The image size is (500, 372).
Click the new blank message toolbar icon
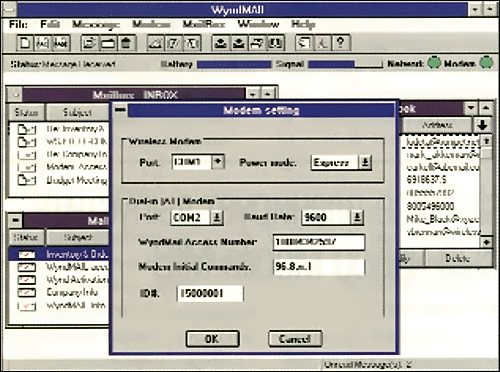point(25,43)
